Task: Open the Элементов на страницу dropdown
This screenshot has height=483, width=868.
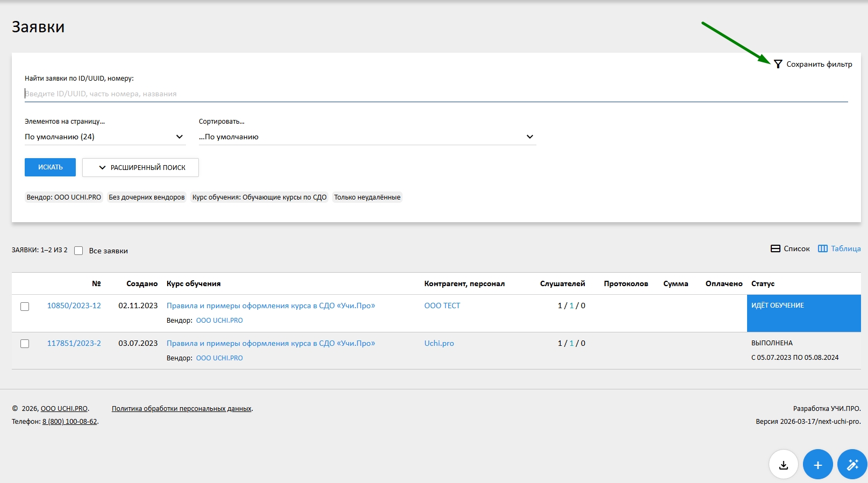Action: pyautogui.click(x=105, y=137)
